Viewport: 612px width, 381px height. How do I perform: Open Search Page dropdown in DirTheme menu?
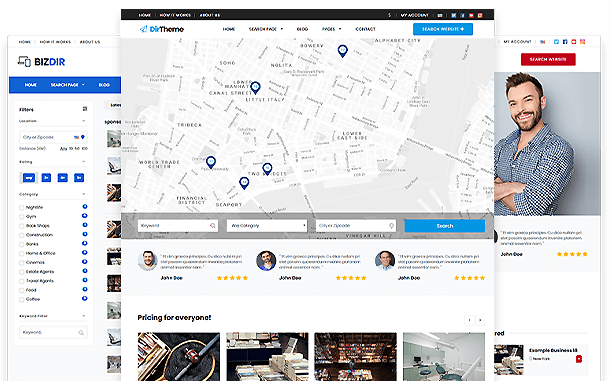[x=266, y=29]
